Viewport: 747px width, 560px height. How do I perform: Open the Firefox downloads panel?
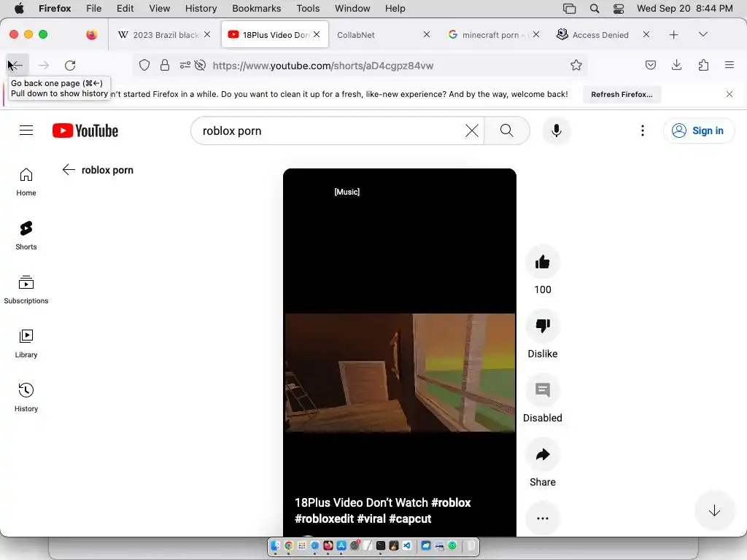[x=676, y=65]
